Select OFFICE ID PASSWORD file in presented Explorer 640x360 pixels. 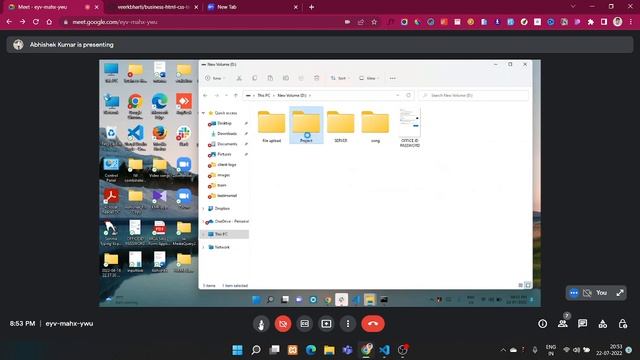tap(410, 128)
